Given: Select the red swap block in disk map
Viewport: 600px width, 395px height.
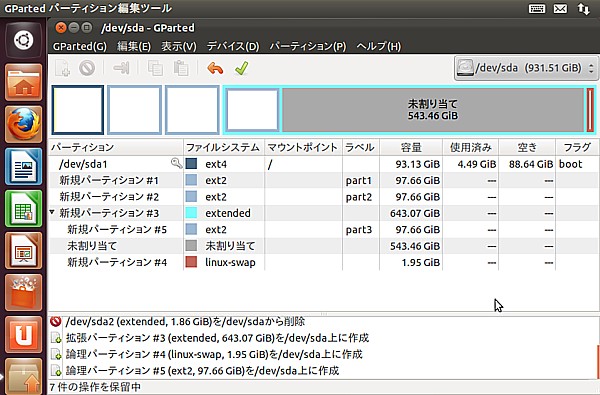Looking at the screenshot, I should click(590, 110).
